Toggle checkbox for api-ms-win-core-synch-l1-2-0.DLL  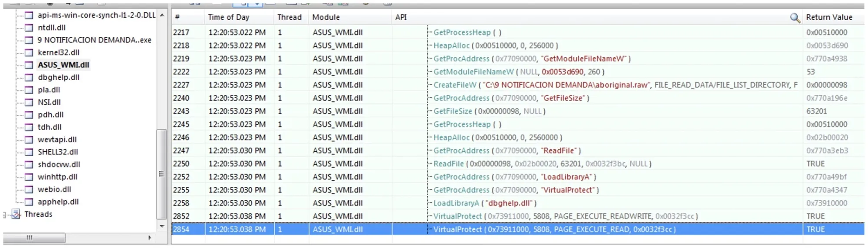(x=29, y=15)
